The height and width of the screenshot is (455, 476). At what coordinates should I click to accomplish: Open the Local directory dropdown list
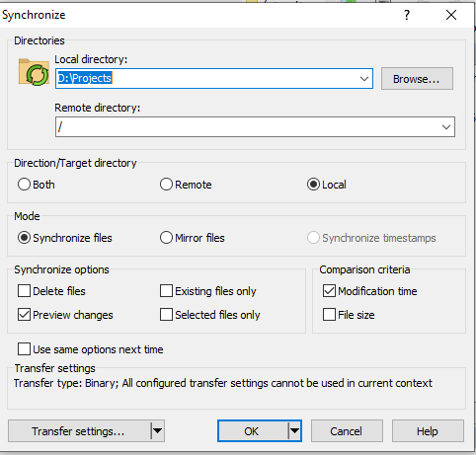point(363,79)
